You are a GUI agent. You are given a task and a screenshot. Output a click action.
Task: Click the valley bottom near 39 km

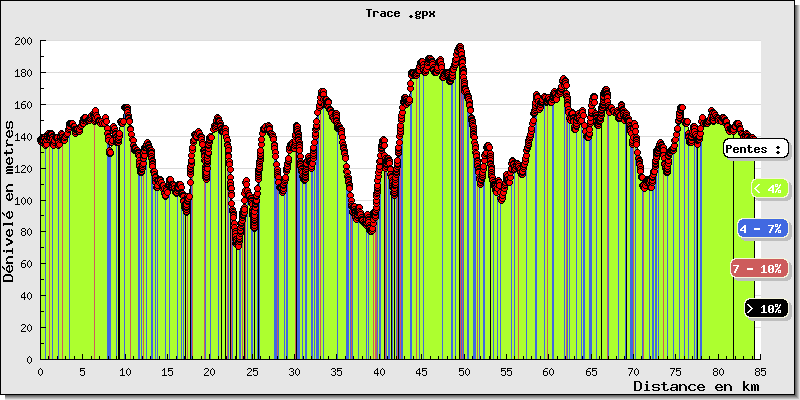[371, 229]
